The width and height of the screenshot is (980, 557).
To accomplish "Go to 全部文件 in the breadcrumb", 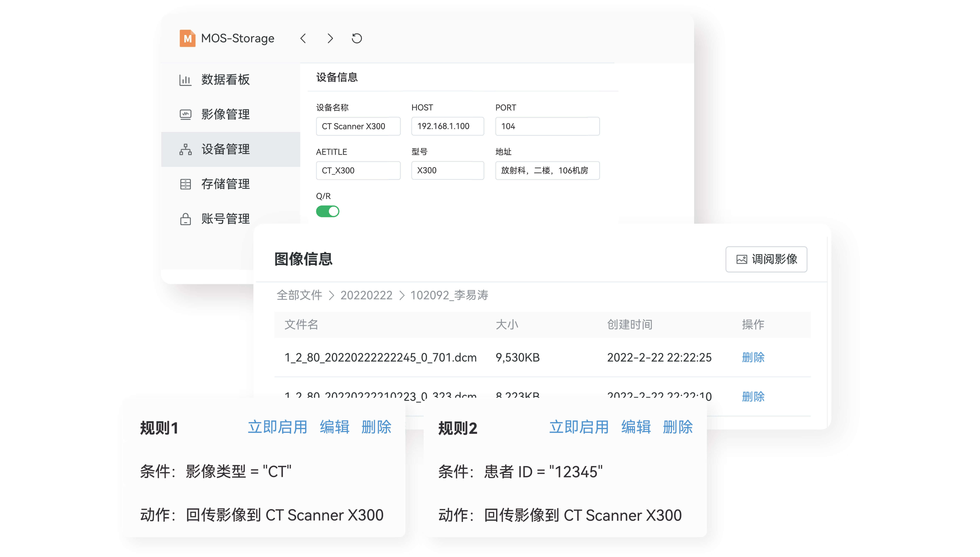I will pos(299,295).
